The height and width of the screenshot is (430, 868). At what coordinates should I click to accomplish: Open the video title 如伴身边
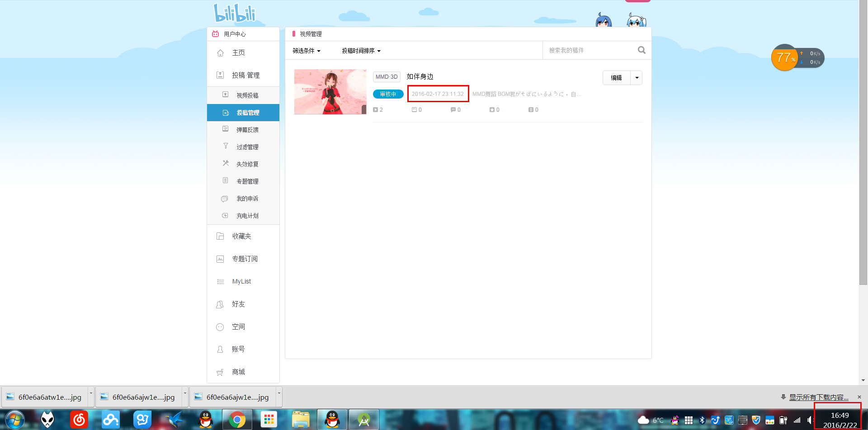(420, 76)
